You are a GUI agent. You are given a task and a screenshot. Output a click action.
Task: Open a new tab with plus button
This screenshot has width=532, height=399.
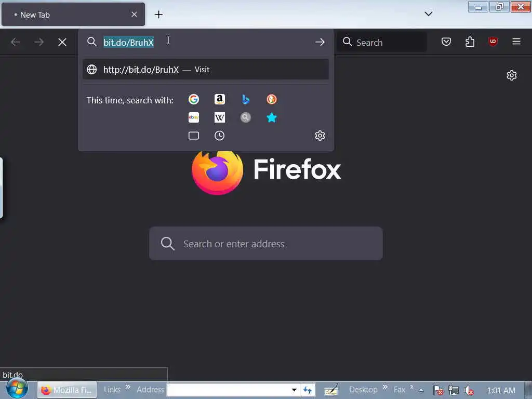click(x=158, y=14)
